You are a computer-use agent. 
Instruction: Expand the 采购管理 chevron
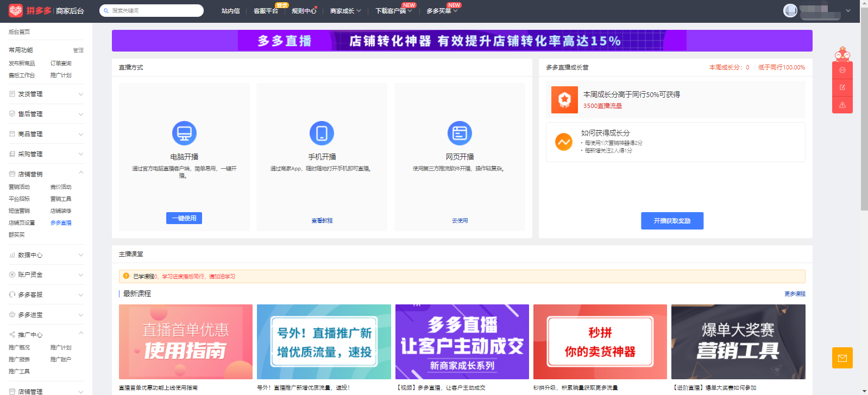pyautogui.click(x=81, y=155)
